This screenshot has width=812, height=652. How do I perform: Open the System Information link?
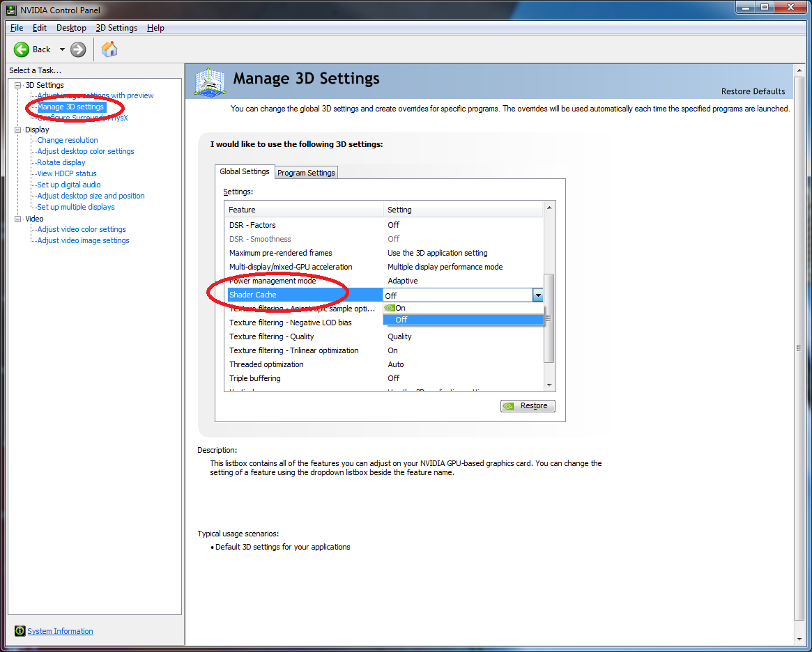(x=60, y=631)
